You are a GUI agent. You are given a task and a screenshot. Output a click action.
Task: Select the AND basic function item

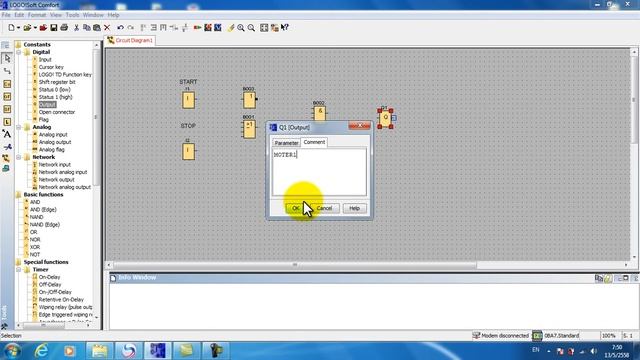[x=35, y=202]
